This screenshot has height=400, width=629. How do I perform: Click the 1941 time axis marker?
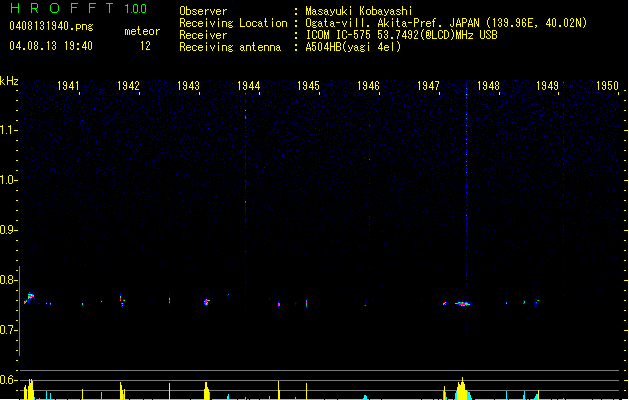point(68,86)
